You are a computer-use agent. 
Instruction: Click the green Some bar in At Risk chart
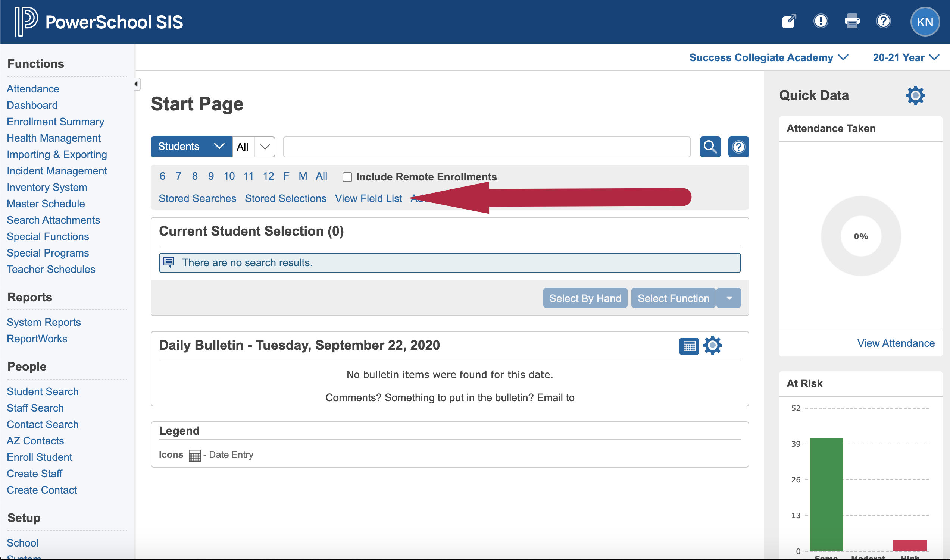pos(826,494)
